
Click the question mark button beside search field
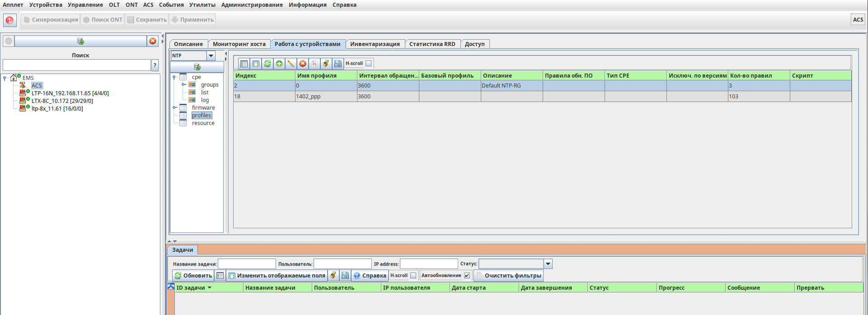click(155, 65)
